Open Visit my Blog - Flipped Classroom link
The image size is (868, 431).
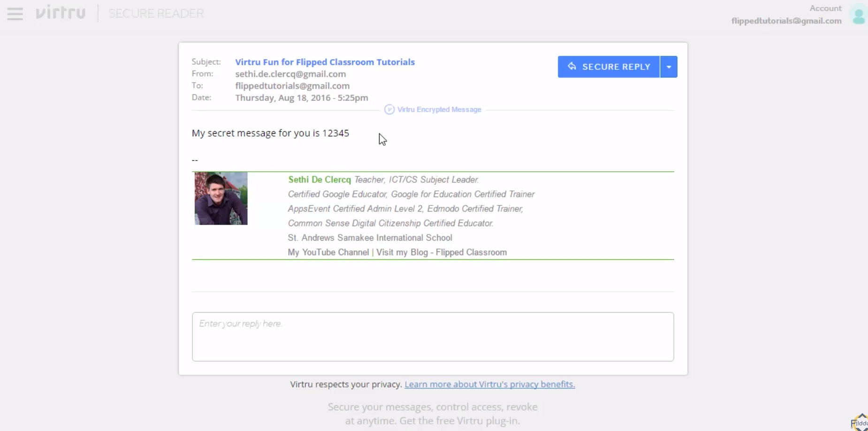[x=442, y=252]
